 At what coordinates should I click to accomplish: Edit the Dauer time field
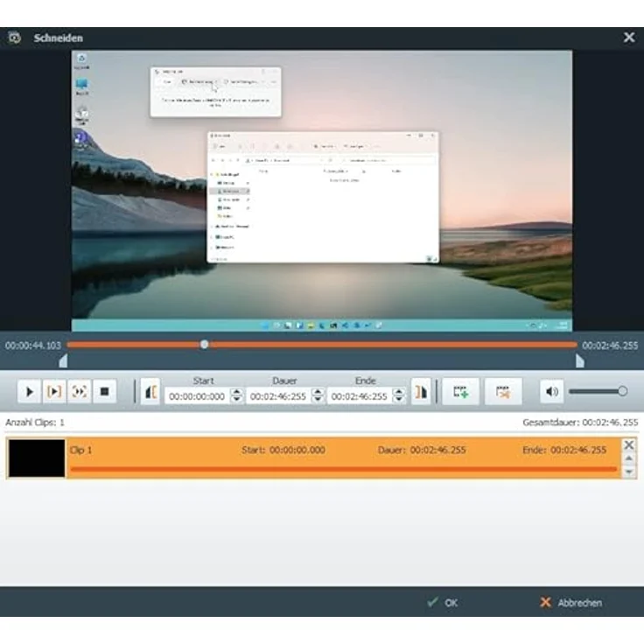coord(278,396)
